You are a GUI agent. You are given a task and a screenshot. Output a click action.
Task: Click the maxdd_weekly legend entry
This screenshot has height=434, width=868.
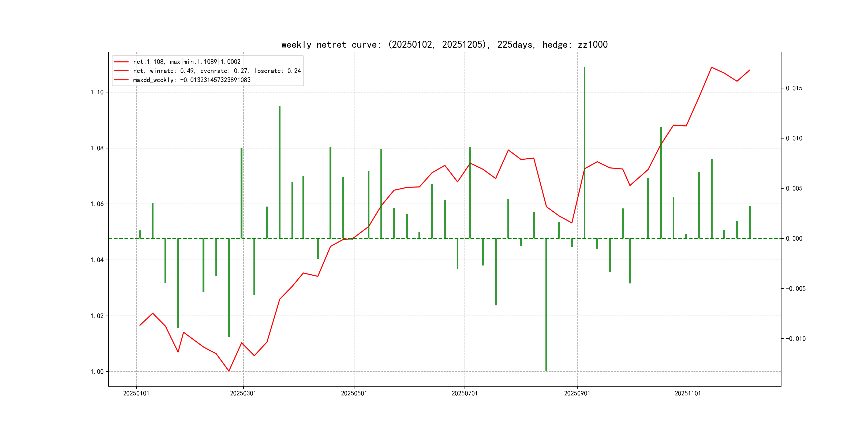[x=191, y=80]
